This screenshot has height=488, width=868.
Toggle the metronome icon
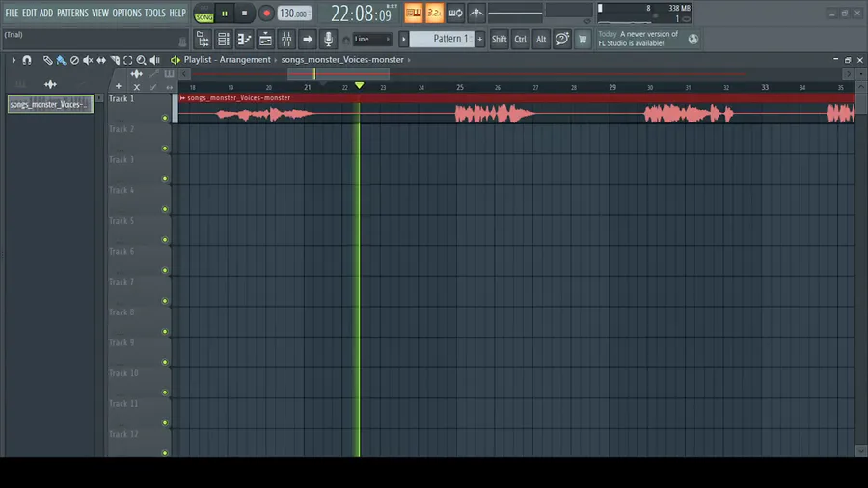point(476,14)
